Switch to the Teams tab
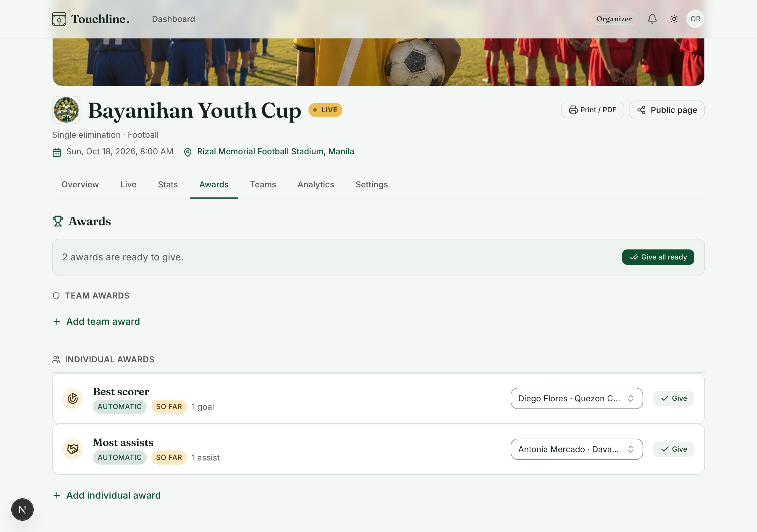The height and width of the screenshot is (532, 757). point(263,185)
